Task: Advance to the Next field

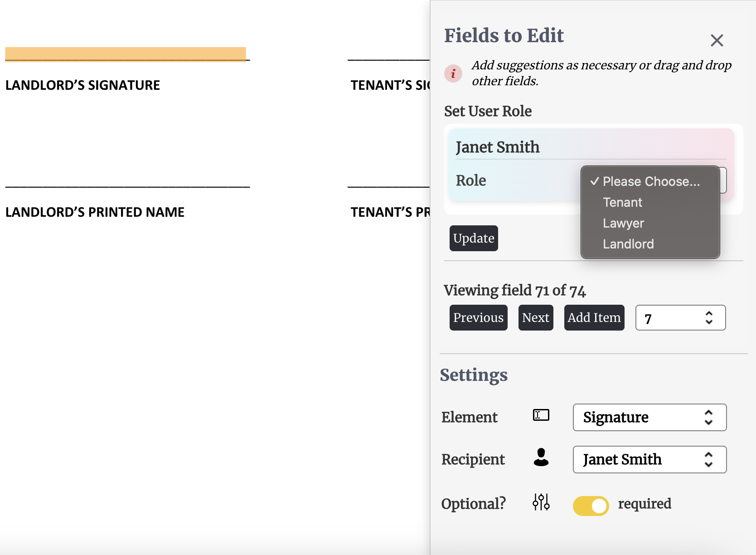Action: (535, 318)
